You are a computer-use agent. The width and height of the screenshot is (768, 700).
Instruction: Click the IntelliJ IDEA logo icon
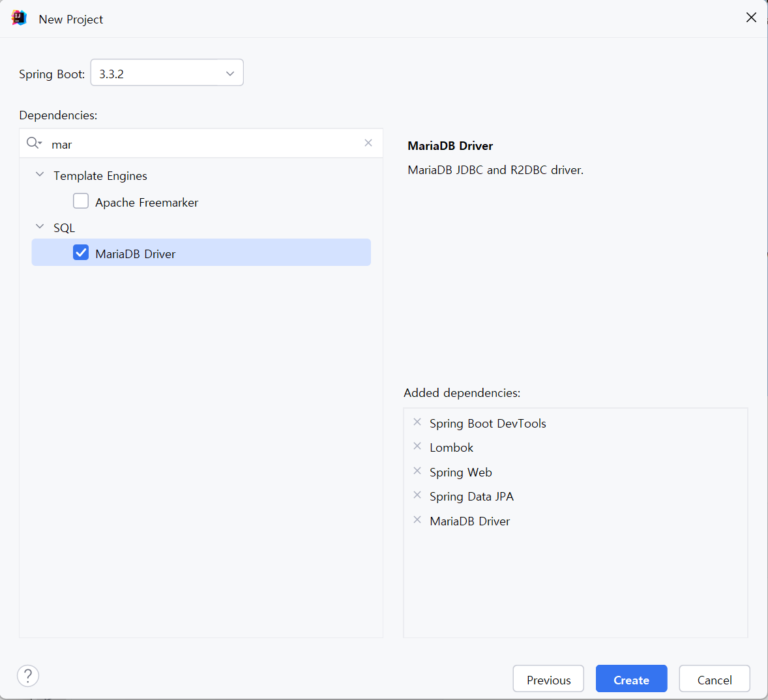click(x=19, y=18)
